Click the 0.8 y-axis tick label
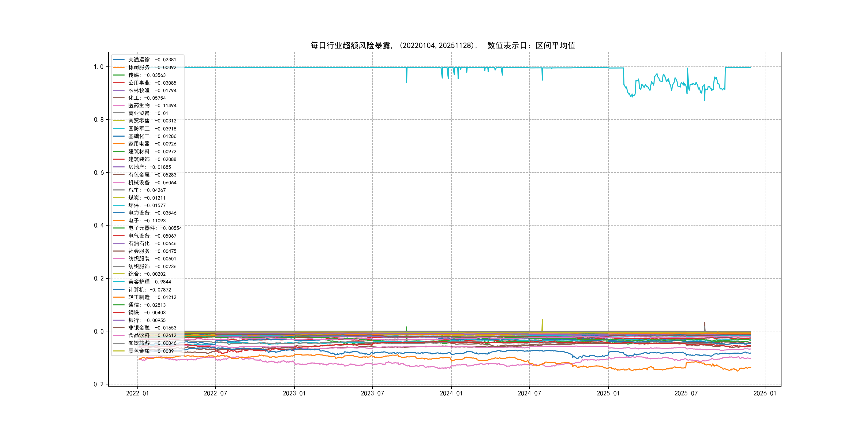Image resolution: width=868 pixels, height=434 pixels. (x=99, y=120)
